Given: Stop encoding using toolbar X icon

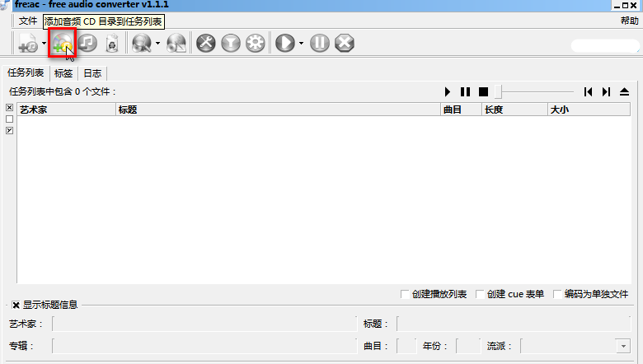Looking at the screenshot, I should click(345, 43).
